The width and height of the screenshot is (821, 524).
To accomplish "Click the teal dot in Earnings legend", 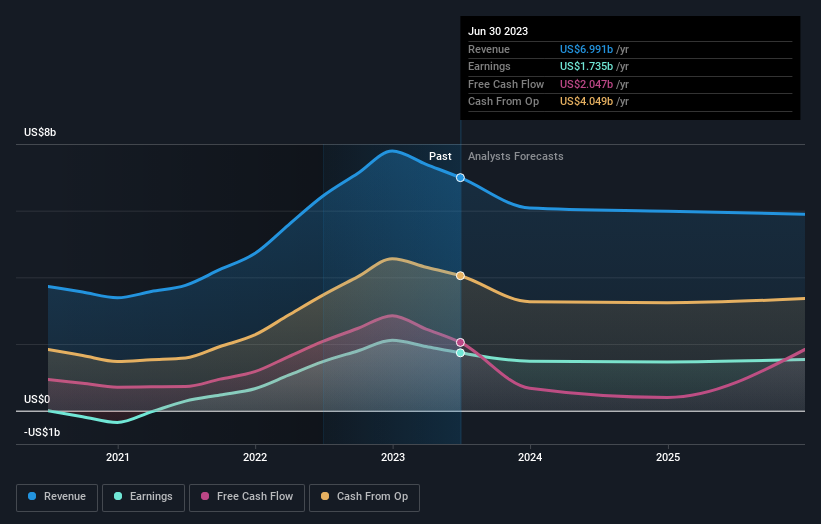I will pyautogui.click(x=118, y=496).
